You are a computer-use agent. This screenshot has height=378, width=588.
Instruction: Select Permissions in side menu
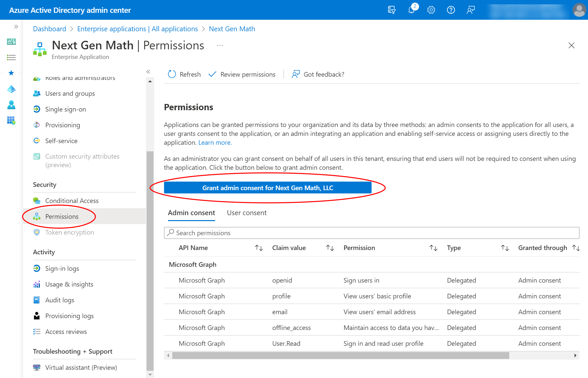pyautogui.click(x=85, y=216)
